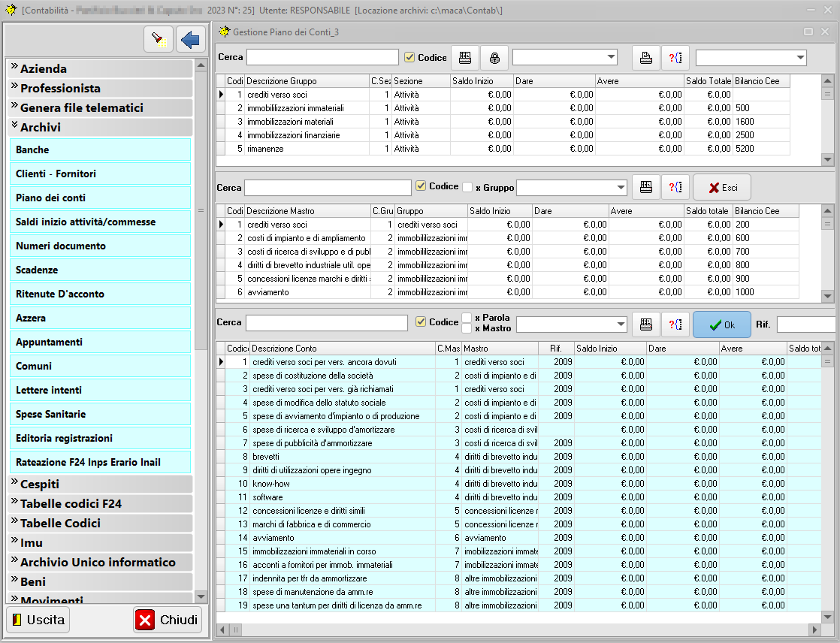Image resolution: width=840 pixels, height=643 pixels.
Task: Click the register icon left of Ok button
Action: coord(645,324)
